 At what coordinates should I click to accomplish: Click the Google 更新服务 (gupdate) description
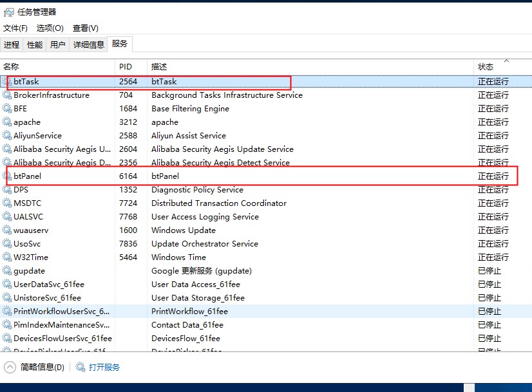[x=202, y=271]
